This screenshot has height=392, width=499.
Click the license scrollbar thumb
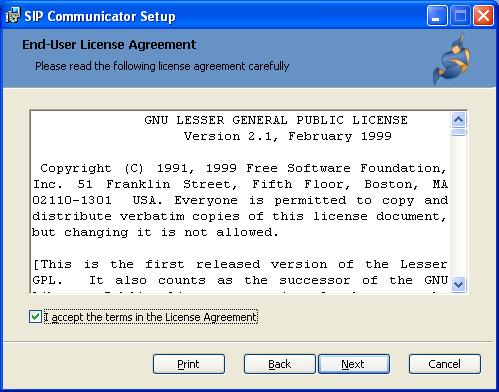(459, 132)
